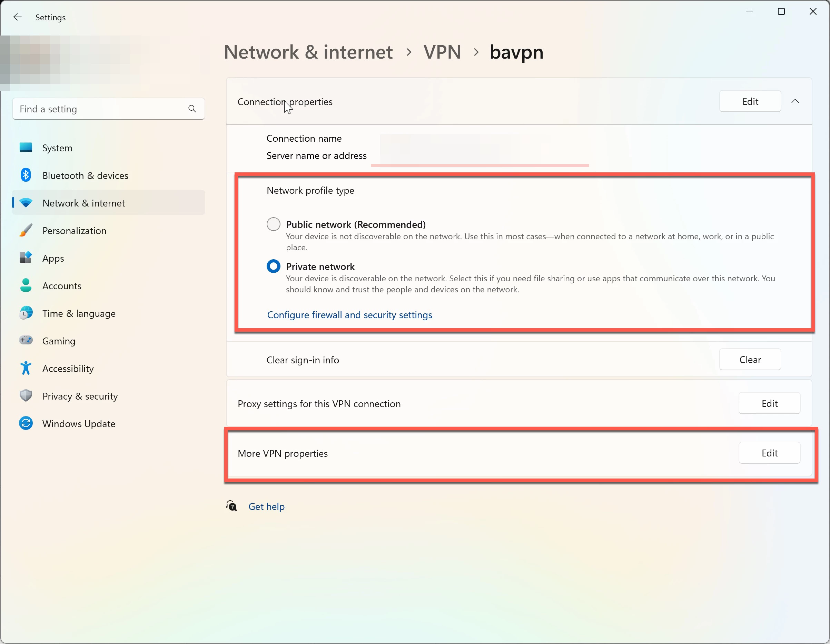830x644 pixels.
Task: Select Private network radio button
Action: pyautogui.click(x=274, y=266)
